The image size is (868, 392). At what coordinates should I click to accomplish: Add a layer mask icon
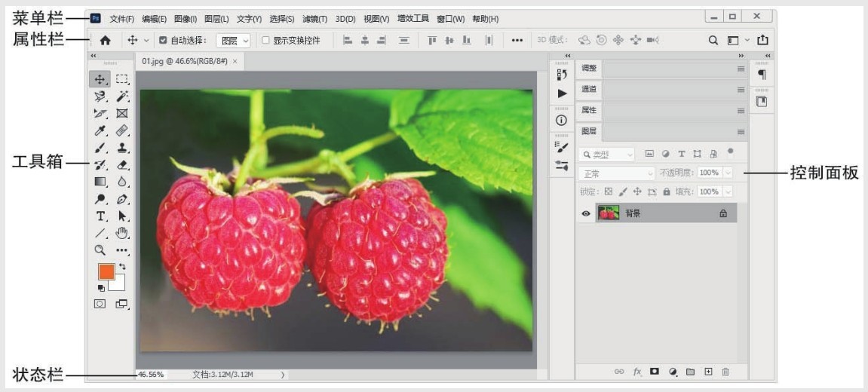(655, 372)
